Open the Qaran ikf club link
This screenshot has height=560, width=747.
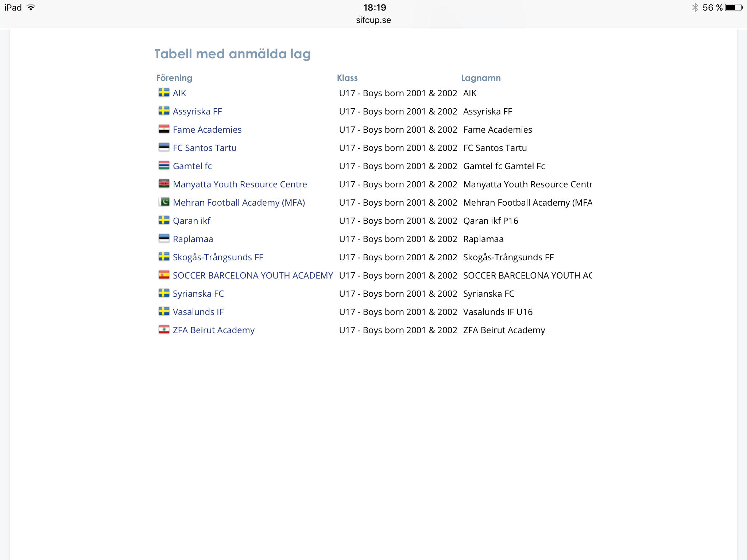pos(191,221)
